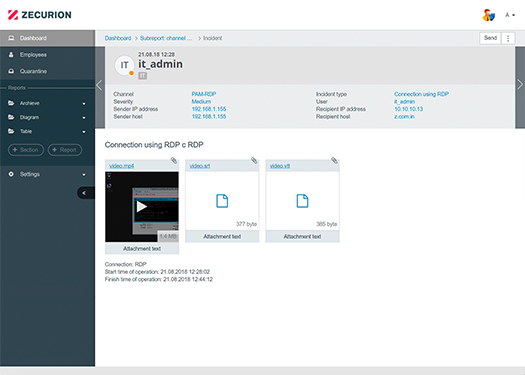Open Employees in the sidebar

[47, 55]
